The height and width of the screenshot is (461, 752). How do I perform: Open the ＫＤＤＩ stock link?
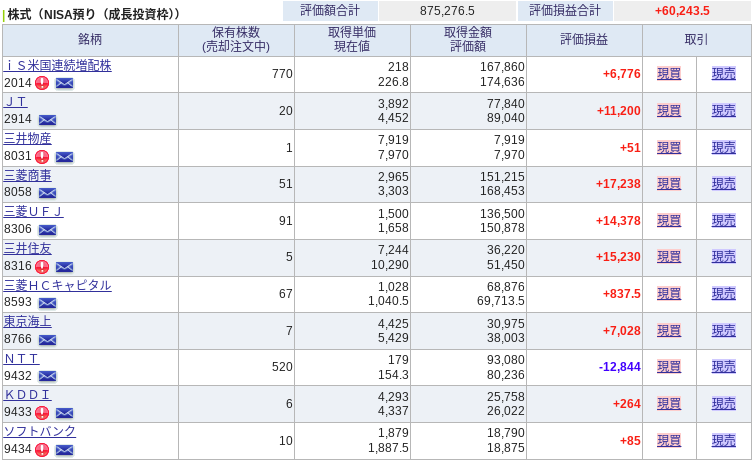[x=27, y=395]
